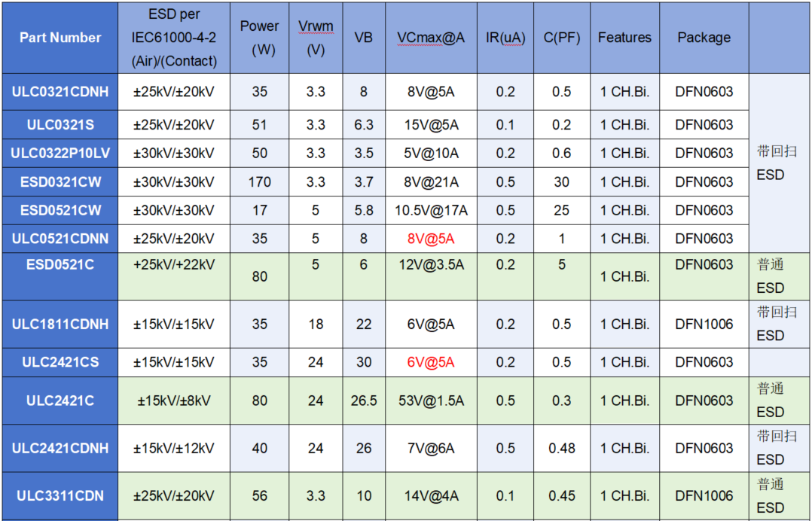Select the ULC0321CDNH part number cell
The width and height of the screenshot is (812, 521).
pos(60,92)
